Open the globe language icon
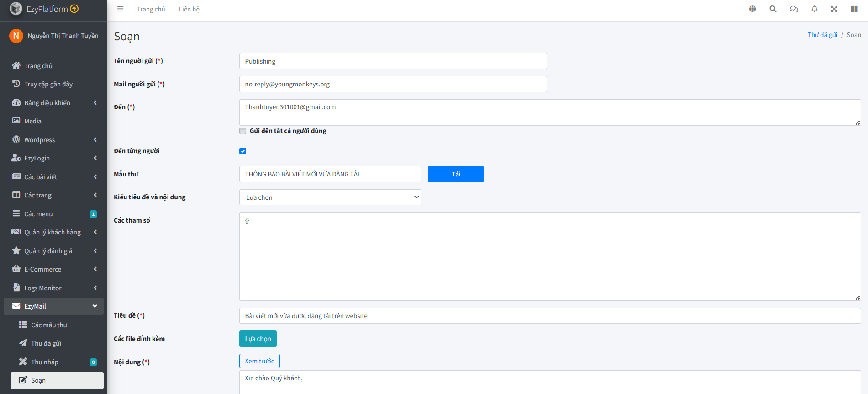This screenshot has width=868, height=394. [752, 9]
